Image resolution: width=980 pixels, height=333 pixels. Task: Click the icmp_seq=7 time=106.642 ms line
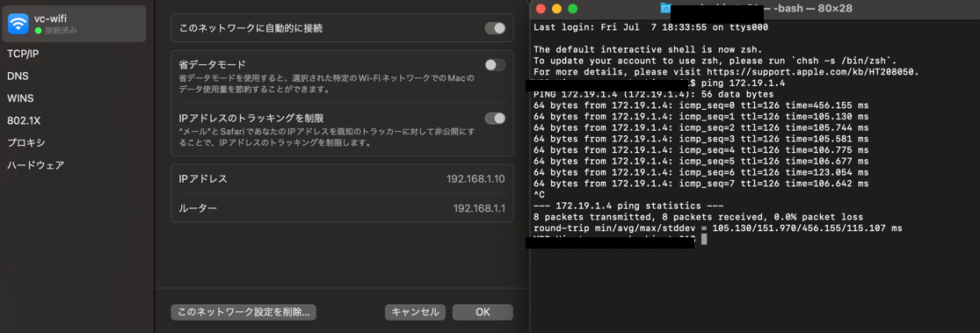[x=701, y=184]
